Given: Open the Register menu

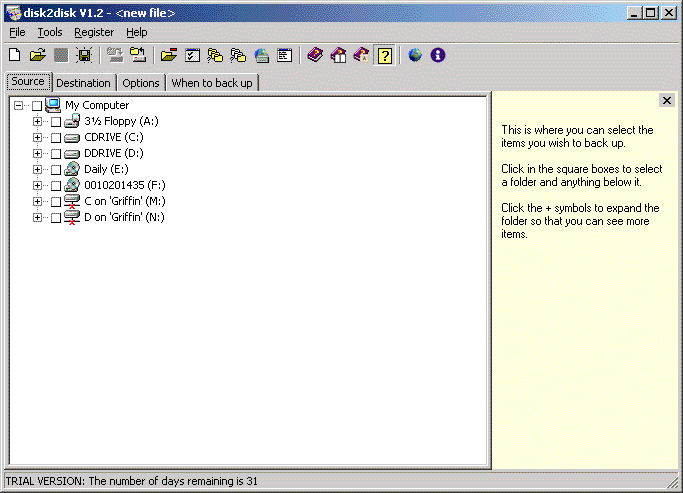Looking at the screenshot, I should click(94, 32).
